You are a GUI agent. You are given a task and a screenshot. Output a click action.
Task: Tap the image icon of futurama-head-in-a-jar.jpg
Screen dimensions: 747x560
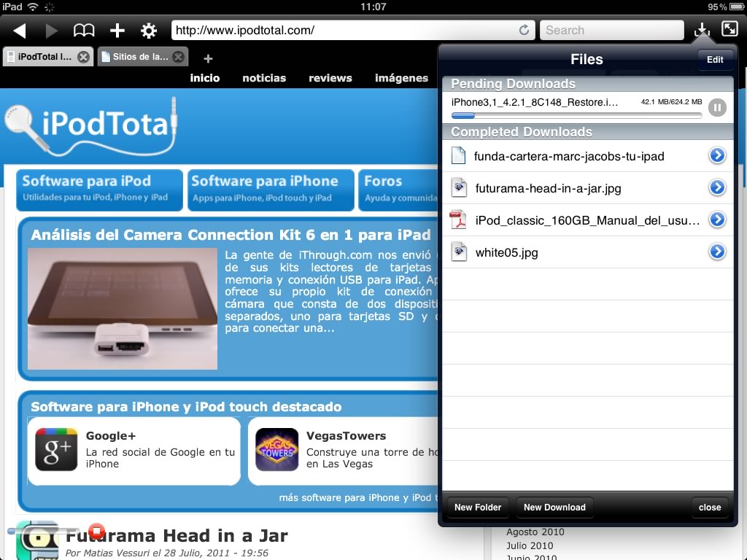pos(459,187)
